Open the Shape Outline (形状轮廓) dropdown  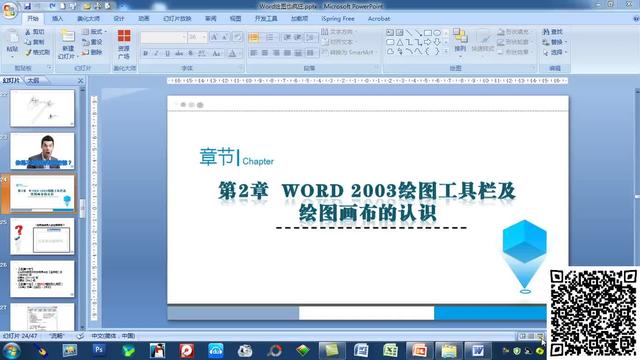pos(514,42)
